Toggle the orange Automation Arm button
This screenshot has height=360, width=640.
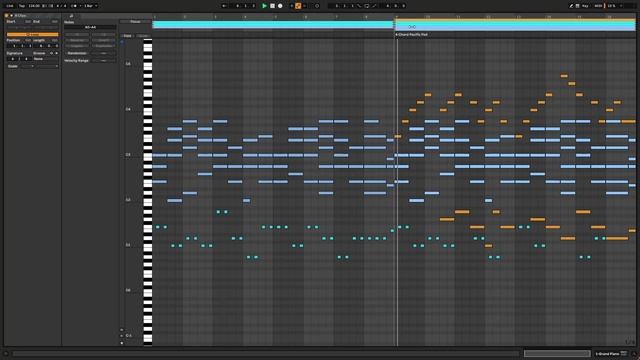(298, 6)
